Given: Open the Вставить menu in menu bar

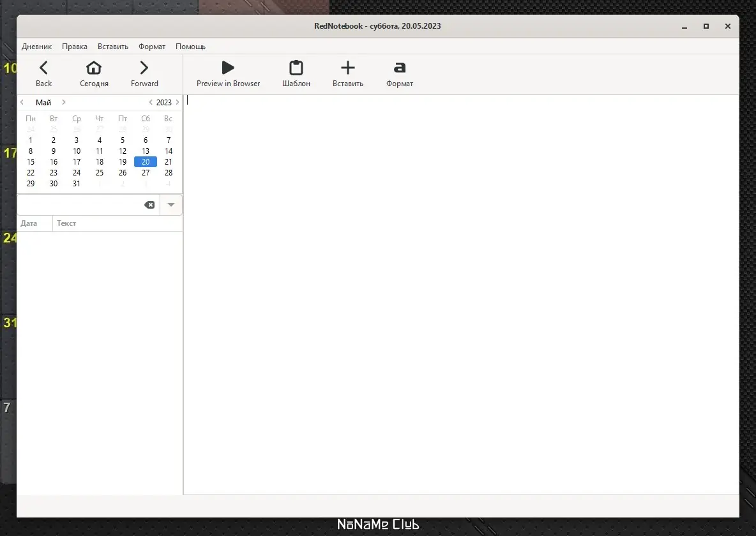Looking at the screenshot, I should 113,47.
